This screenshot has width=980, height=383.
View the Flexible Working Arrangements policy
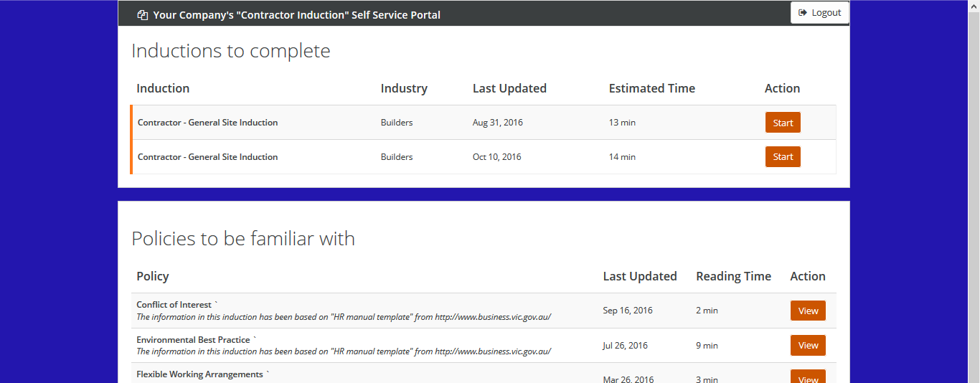[x=808, y=377]
